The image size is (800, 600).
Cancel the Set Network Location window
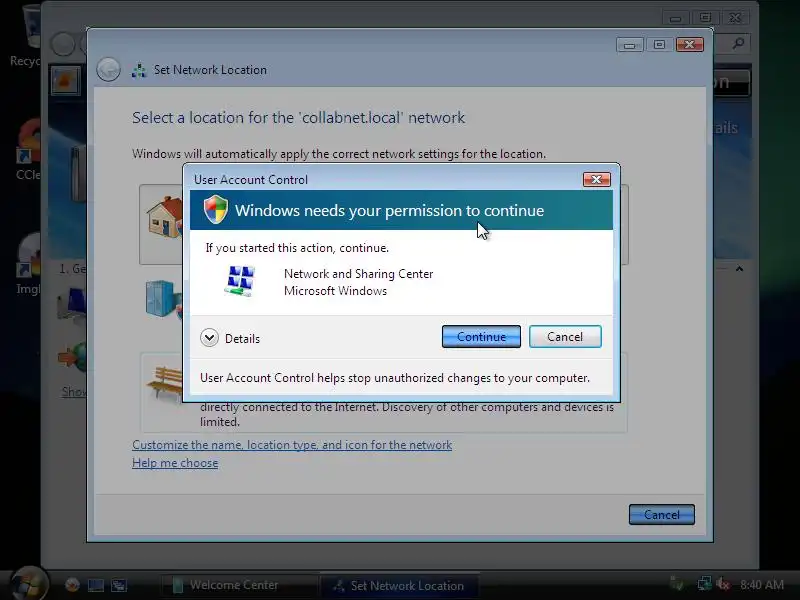point(662,515)
